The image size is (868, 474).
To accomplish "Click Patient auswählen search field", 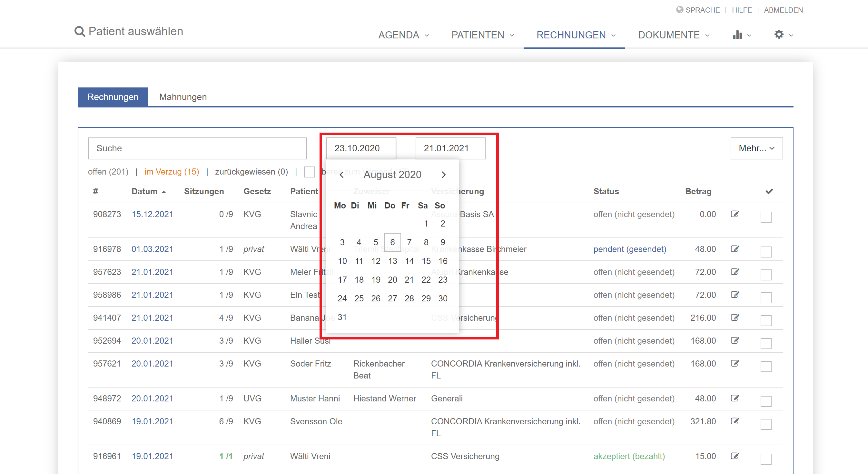I will point(135,31).
